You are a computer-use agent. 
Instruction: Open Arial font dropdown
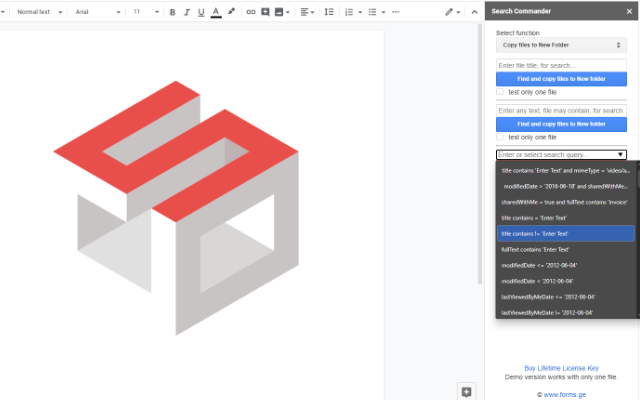coord(98,12)
